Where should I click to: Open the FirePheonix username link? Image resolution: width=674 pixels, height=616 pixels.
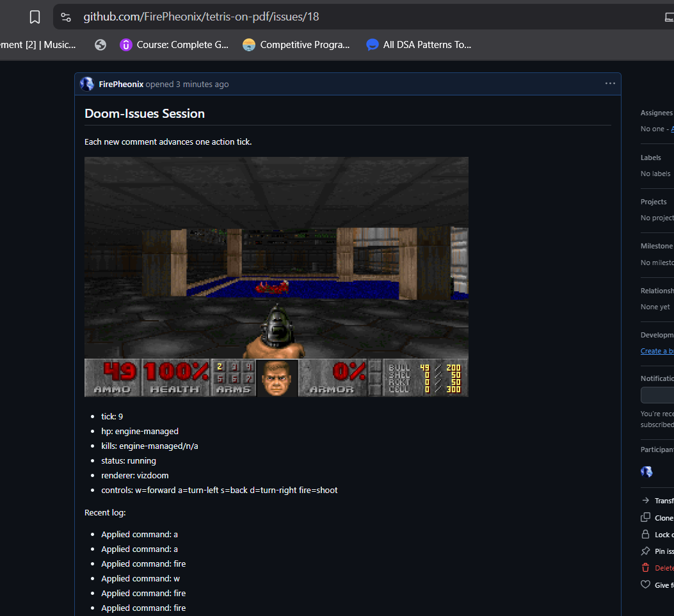(x=121, y=85)
